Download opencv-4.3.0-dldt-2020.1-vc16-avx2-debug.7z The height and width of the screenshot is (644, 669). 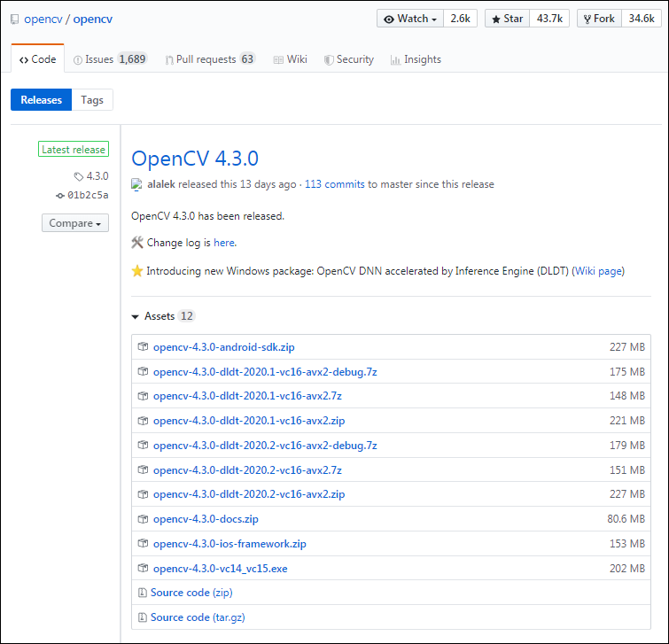pyautogui.click(x=265, y=372)
